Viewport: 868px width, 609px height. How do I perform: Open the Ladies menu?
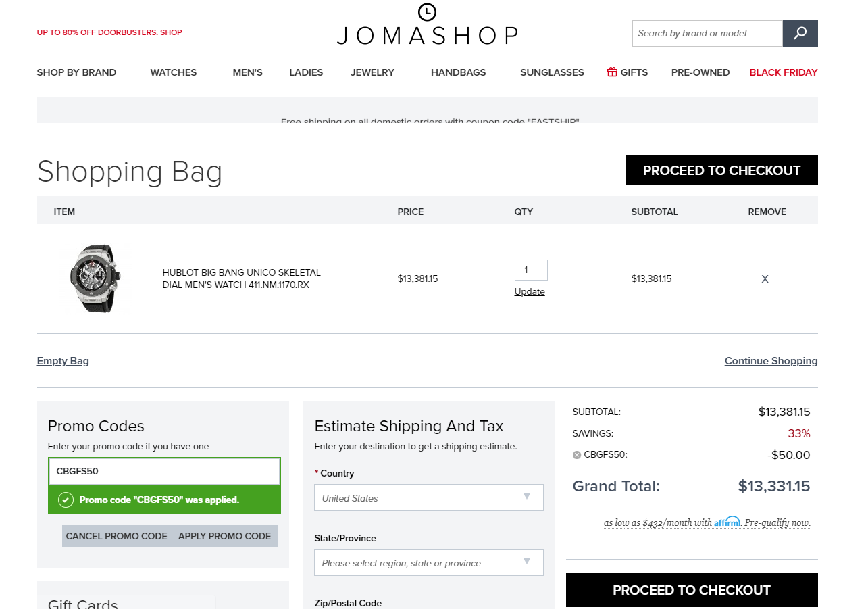(306, 72)
